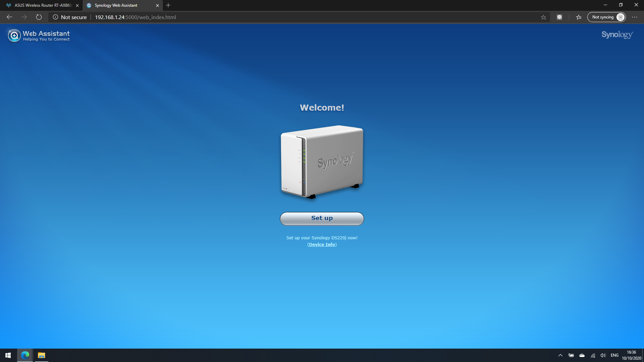Image resolution: width=644 pixels, height=362 pixels.
Task: Click 'Set up your Synology DS220j now!' text
Action: click(x=322, y=238)
